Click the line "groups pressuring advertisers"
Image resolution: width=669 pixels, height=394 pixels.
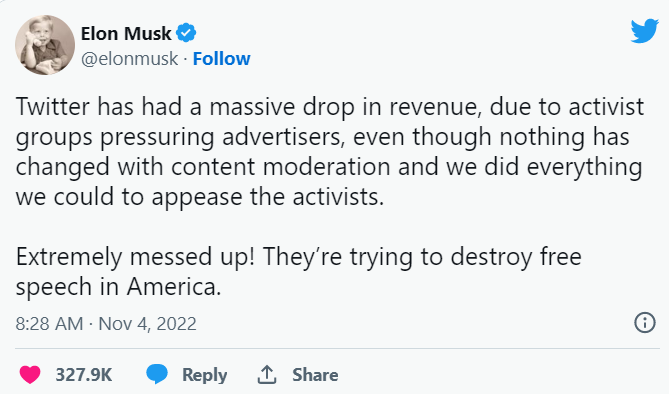(x=323, y=138)
